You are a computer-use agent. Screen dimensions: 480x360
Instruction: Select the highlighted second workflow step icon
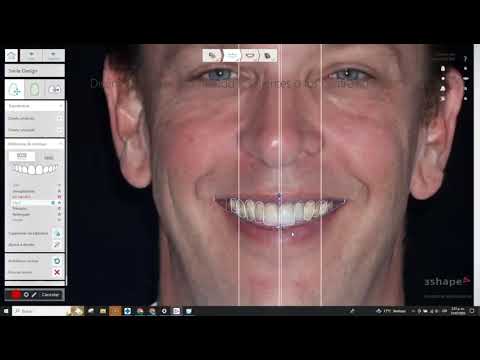[232, 55]
